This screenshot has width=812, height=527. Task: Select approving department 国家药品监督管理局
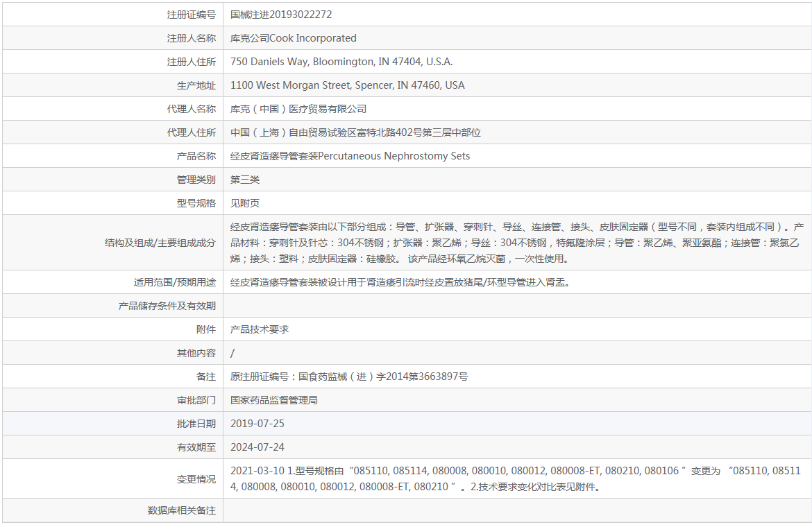274,400
